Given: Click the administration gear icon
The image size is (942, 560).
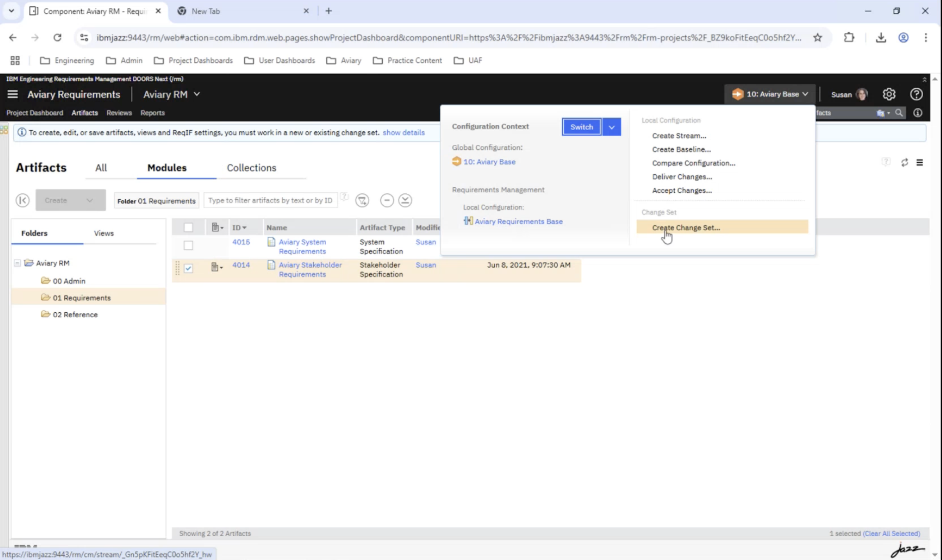Looking at the screenshot, I should pyautogui.click(x=889, y=94).
